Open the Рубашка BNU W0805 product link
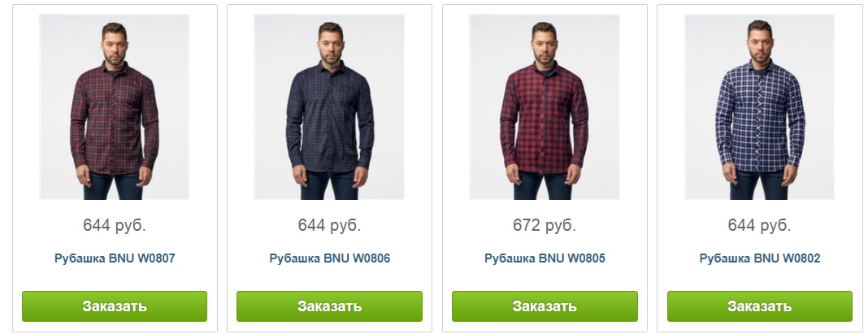 pyautogui.click(x=545, y=258)
